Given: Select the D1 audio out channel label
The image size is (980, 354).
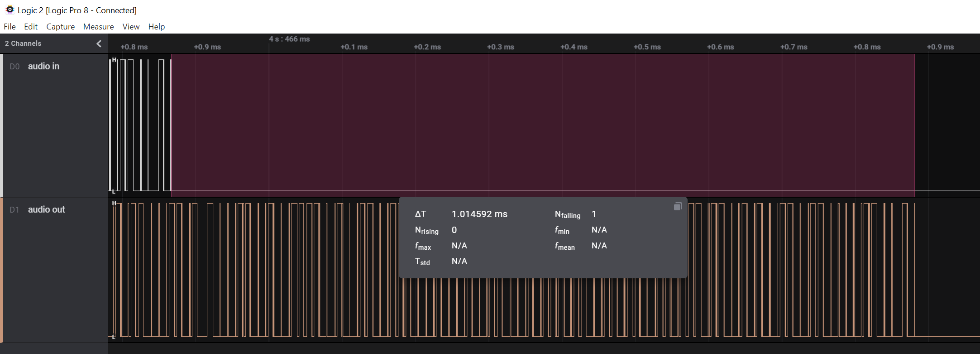Looking at the screenshot, I should [x=47, y=209].
